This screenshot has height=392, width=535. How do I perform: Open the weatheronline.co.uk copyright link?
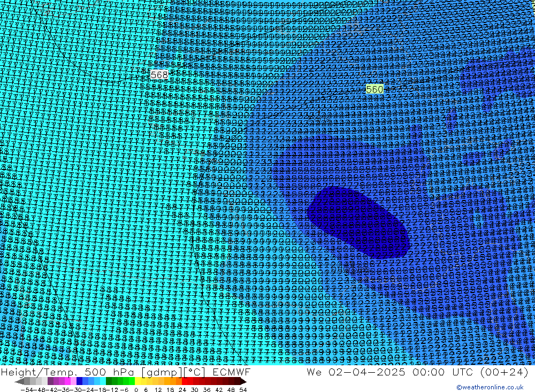pos(490,387)
